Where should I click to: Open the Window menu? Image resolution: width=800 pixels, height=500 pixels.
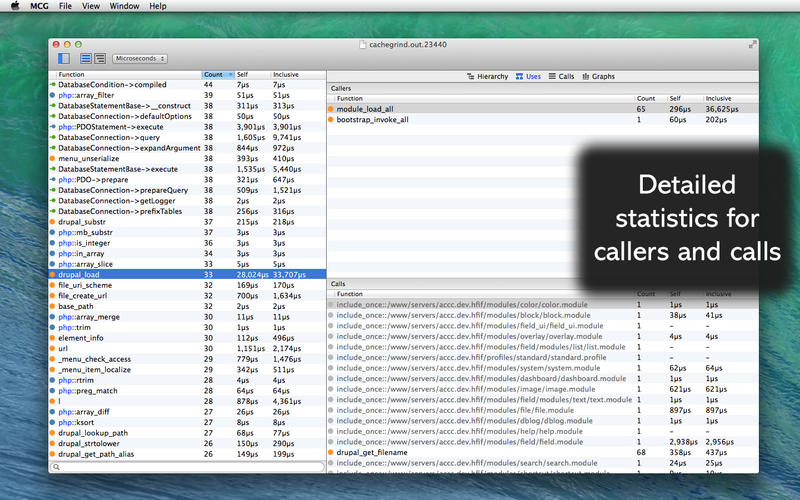(x=124, y=6)
